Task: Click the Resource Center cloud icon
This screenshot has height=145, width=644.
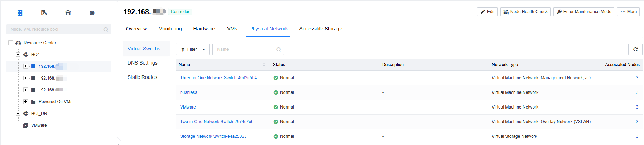Action: pyautogui.click(x=18, y=43)
